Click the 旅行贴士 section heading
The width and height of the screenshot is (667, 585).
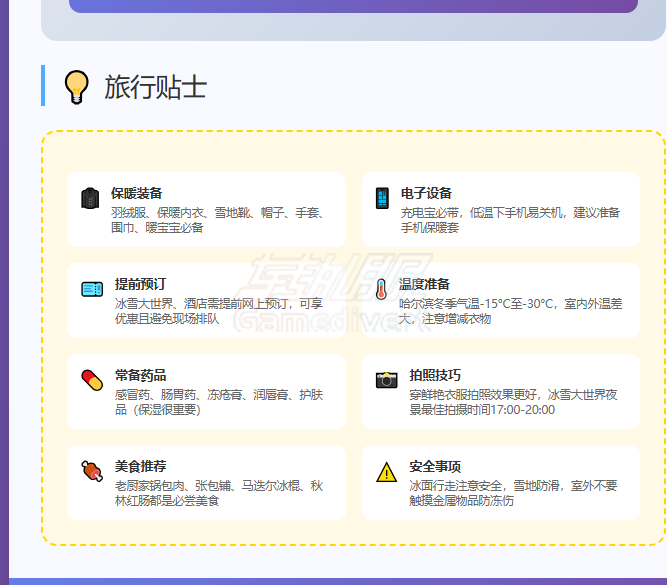tap(156, 87)
